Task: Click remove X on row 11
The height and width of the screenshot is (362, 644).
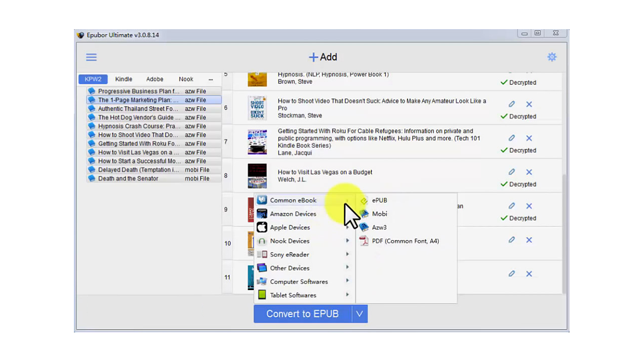Action: coord(529,274)
